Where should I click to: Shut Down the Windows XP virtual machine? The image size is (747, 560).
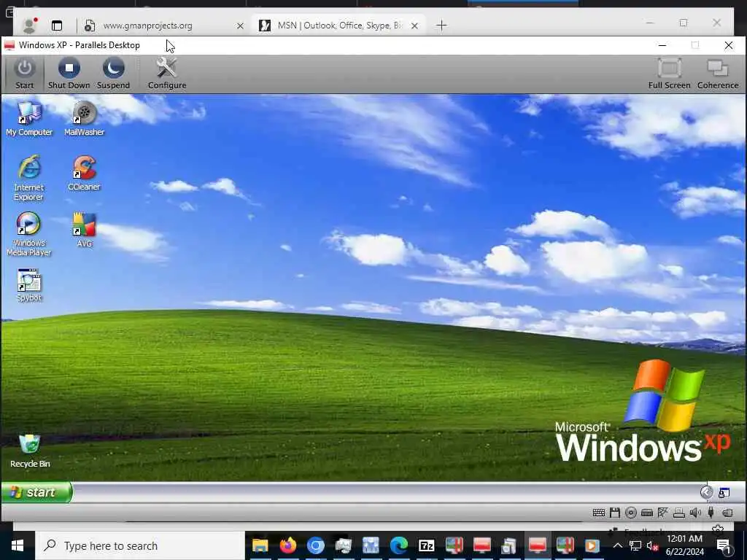(x=69, y=74)
